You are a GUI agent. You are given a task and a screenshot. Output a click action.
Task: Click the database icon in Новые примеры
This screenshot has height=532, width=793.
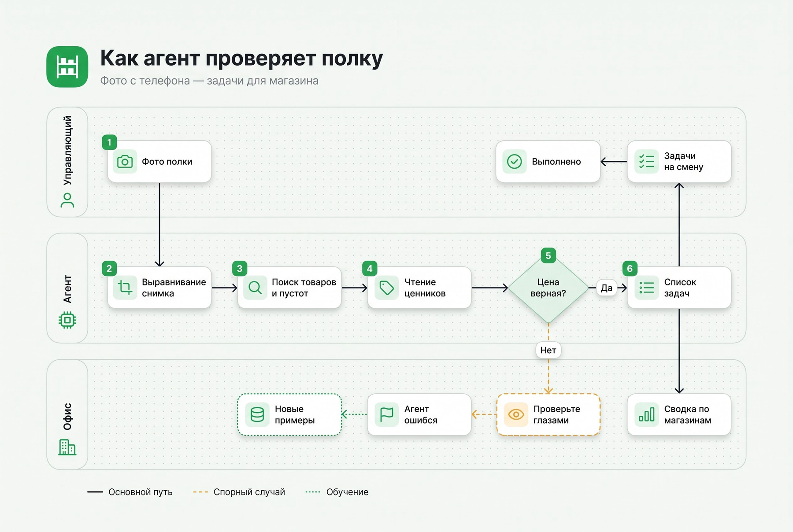[x=257, y=414]
